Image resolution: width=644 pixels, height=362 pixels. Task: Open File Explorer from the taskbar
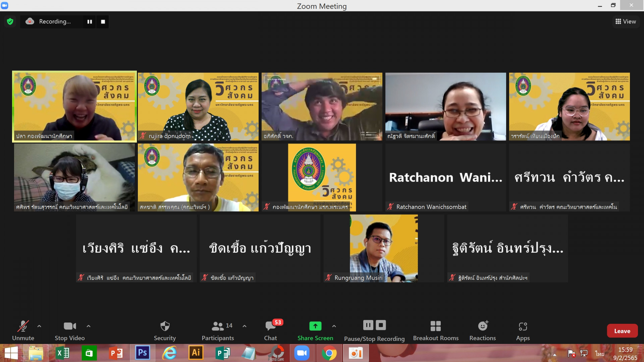36,353
